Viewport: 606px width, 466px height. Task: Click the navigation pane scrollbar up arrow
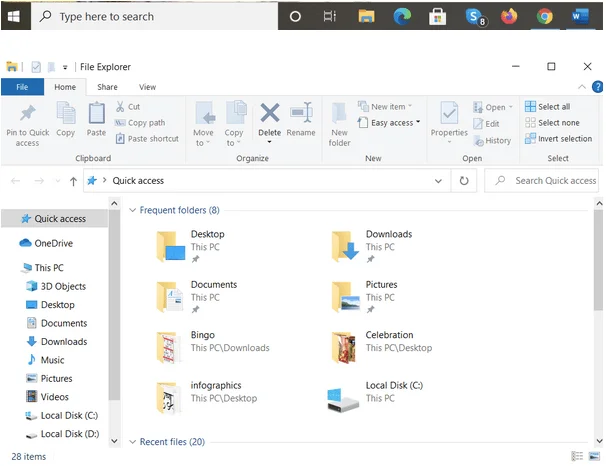114,203
